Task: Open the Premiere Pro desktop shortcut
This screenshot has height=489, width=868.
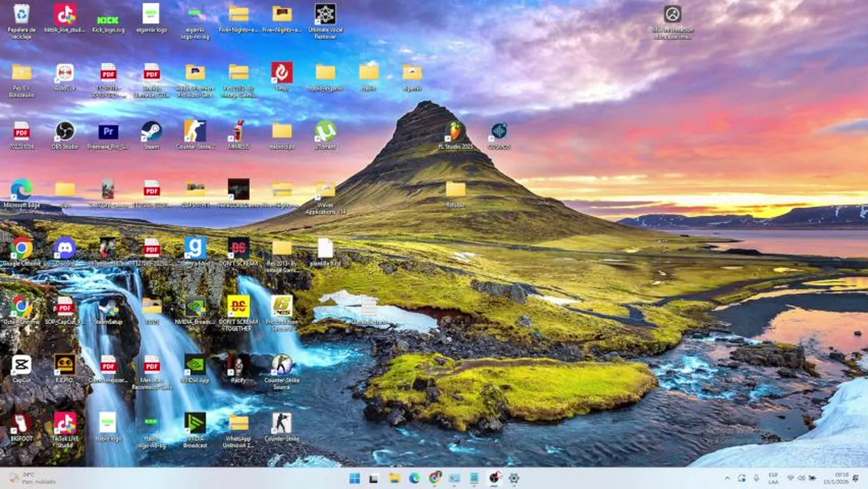Action: (x=108, y=135)
